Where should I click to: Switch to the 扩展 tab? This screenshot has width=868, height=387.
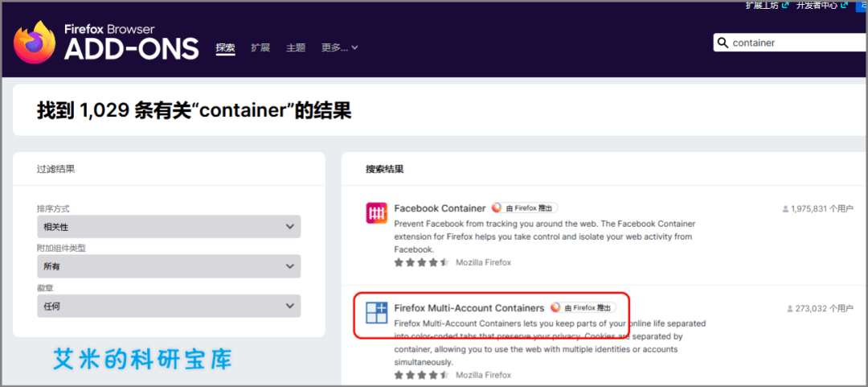click(260, 47)
